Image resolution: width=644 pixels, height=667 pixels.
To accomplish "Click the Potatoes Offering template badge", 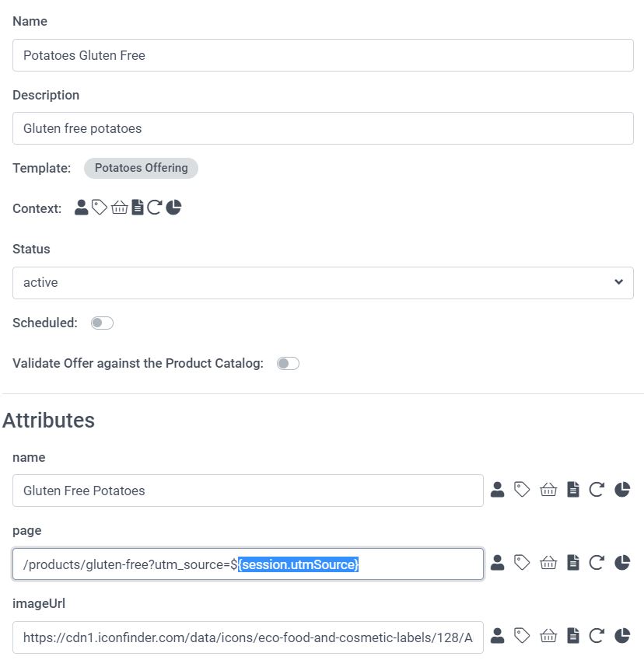I will coord(141,168).
